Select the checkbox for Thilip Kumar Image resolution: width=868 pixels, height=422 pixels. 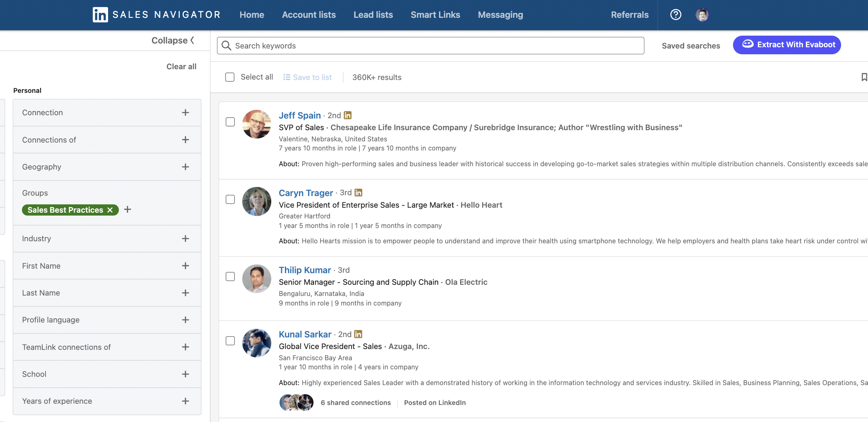click(x=230, y=276)
